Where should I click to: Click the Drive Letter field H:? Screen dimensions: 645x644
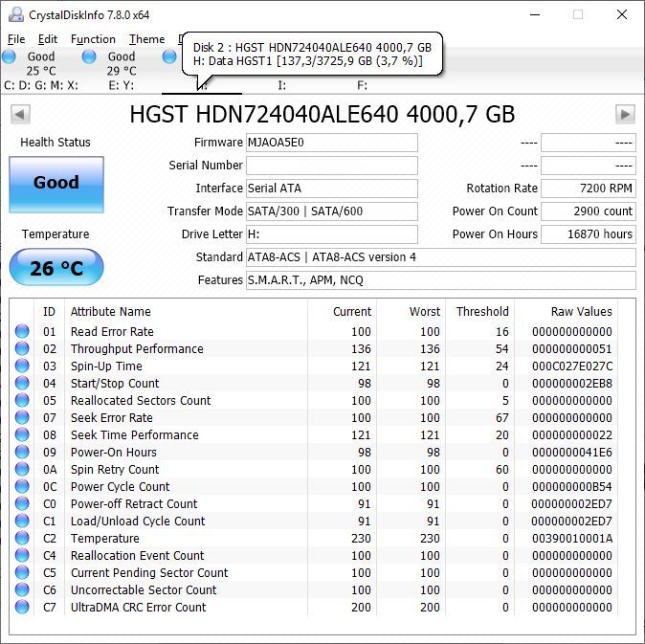[332, 234]
